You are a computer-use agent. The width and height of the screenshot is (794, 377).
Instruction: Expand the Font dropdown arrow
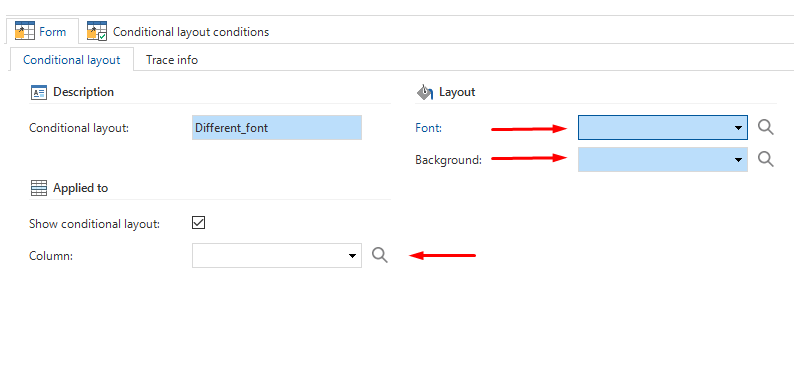(738, 128)
